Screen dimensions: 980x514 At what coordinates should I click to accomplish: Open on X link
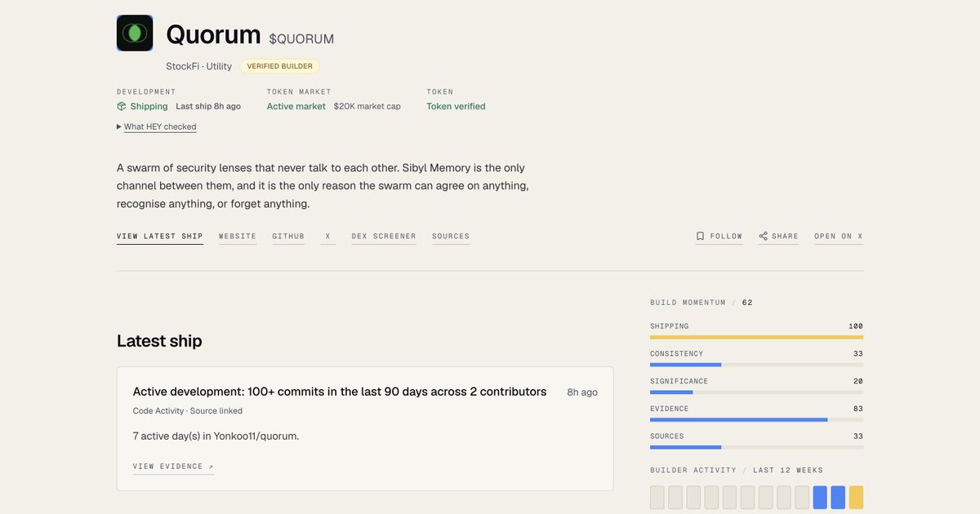coord(839,237)
